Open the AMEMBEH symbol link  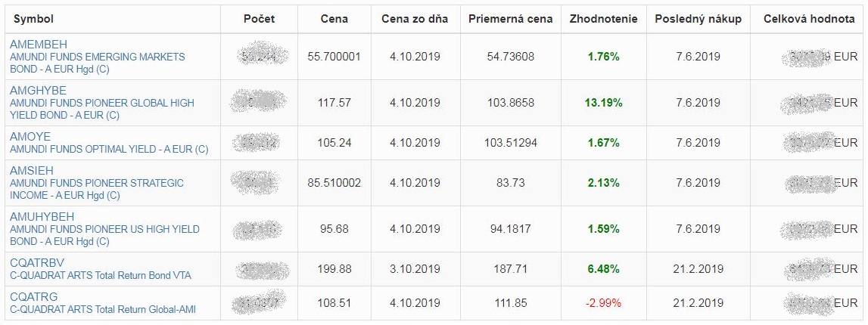(38, 45)
